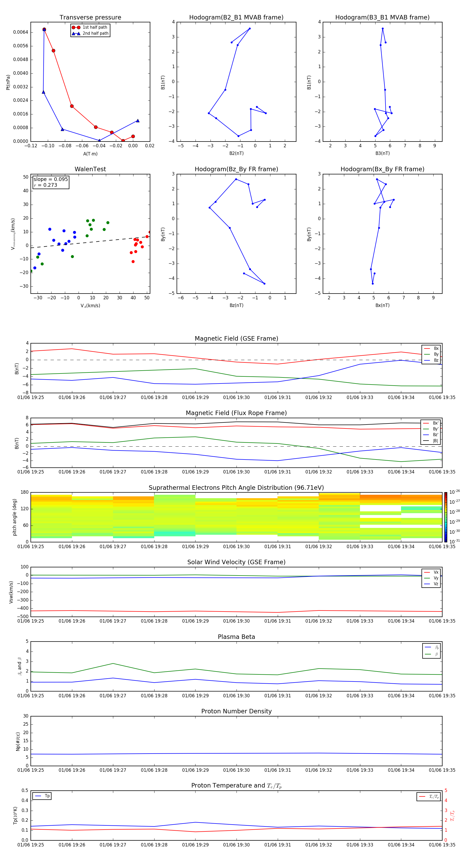Click the 'Vsw(km/s)' axis label
The width and height of the screenshot is (473, 868).
[11, 592]
